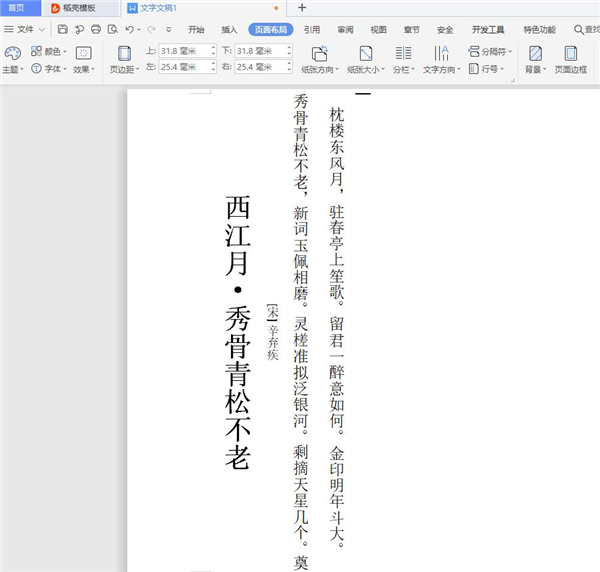Expand the 颜色 (colors) dropdown
Image resolution: width=600 pixels, height=572 pixels.
coord(49,50)
